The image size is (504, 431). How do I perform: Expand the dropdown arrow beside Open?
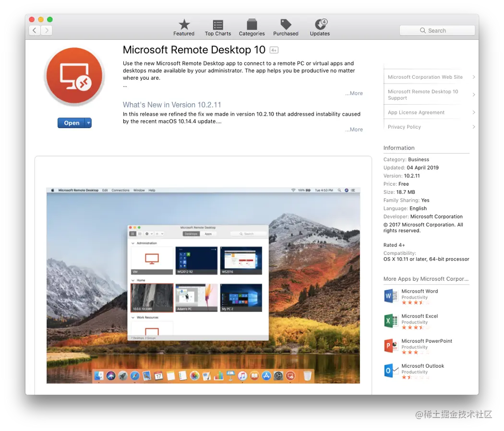(x=88, y=123)
